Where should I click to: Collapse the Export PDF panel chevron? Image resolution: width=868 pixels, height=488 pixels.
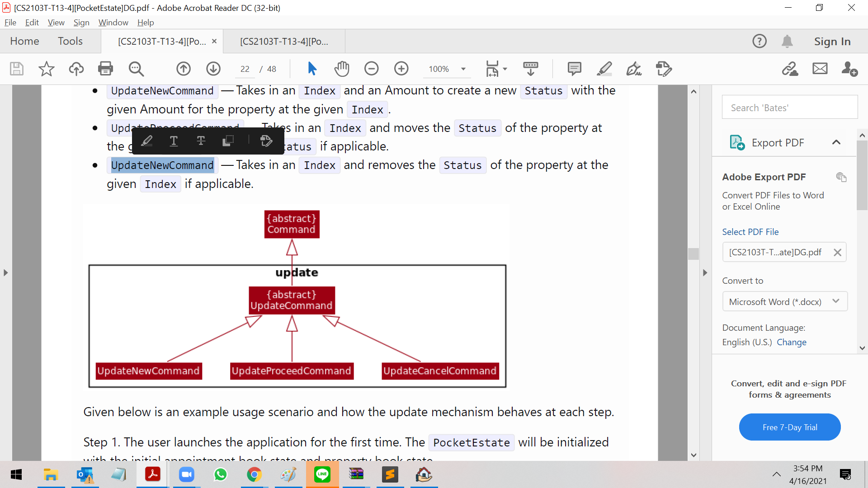[836, 142]
